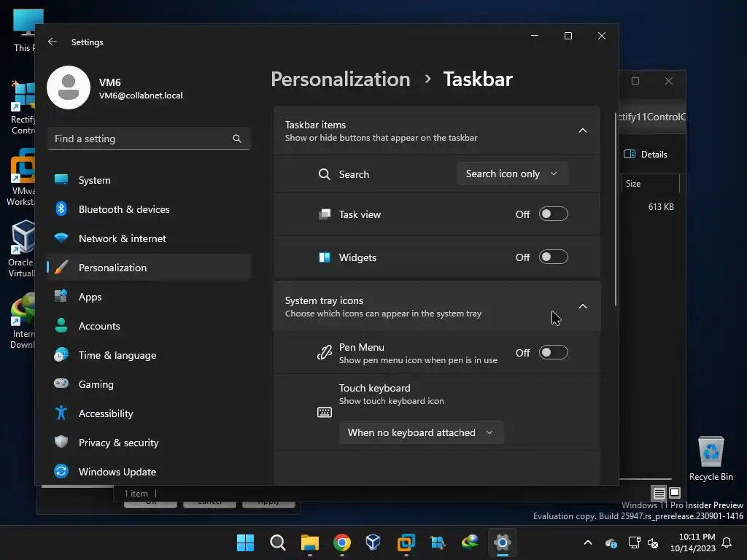Collapse the System tray icons section
The image size is (747, 560).
click(582, 306)
